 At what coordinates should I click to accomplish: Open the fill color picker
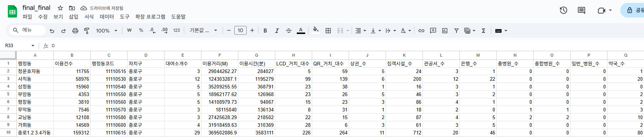(x=316, y=31)
